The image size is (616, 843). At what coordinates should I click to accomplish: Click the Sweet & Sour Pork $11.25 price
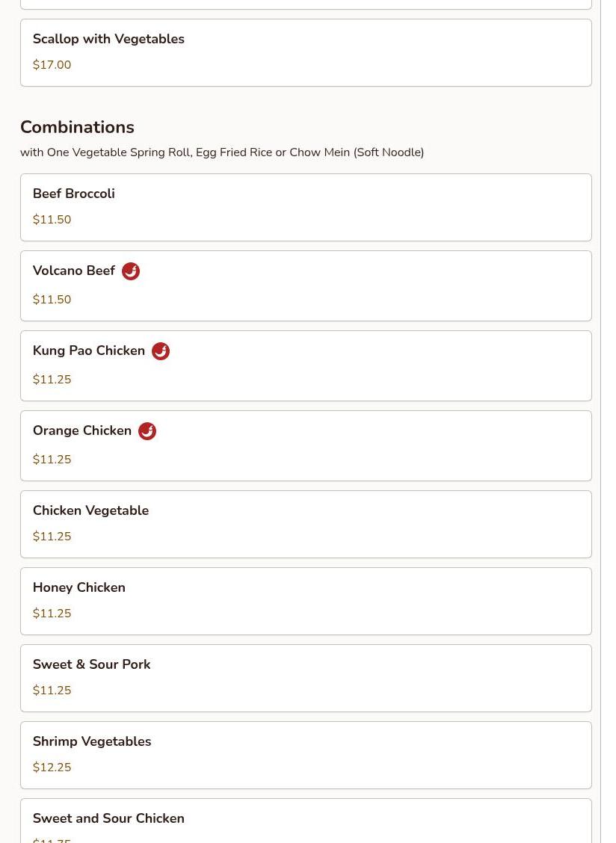pos(52,691)
